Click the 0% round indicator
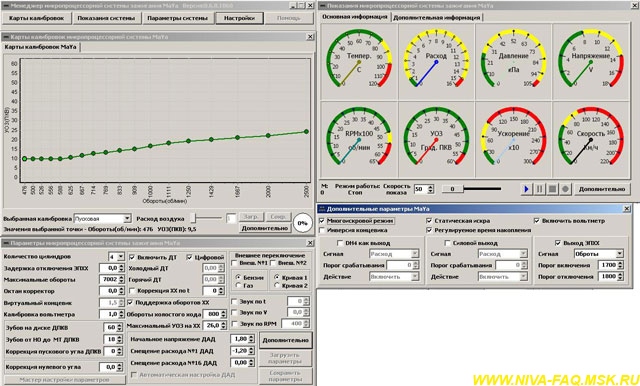The height and width of the screenshot is (386, 640). tap(302, 223)
